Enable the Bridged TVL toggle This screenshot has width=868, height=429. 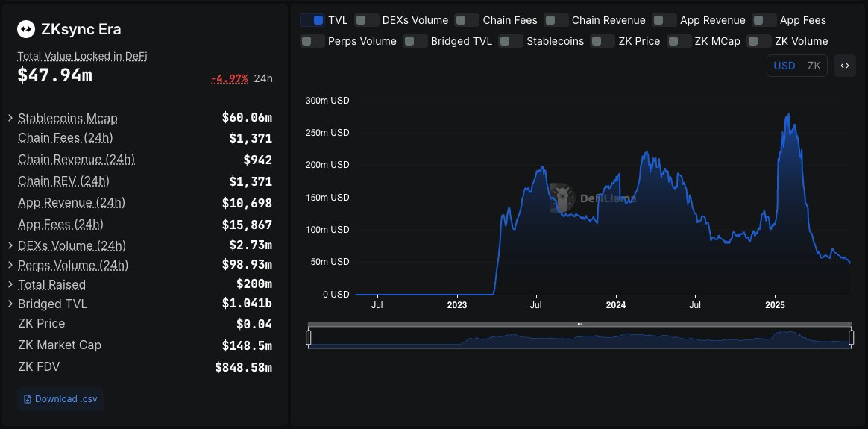[415, 41]
